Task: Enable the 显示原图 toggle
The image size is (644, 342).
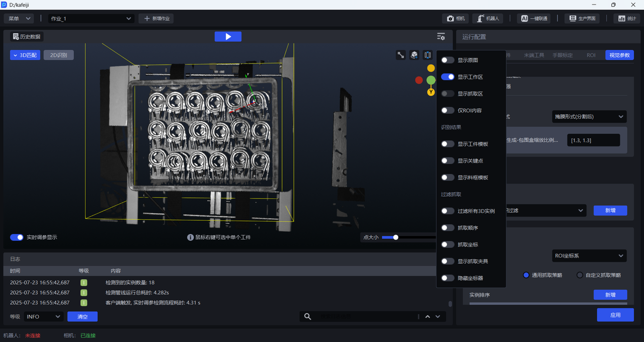Action: pos(447,60)
